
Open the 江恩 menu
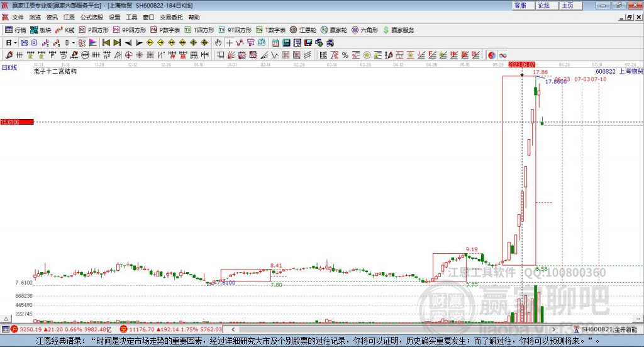pos(69,17)
